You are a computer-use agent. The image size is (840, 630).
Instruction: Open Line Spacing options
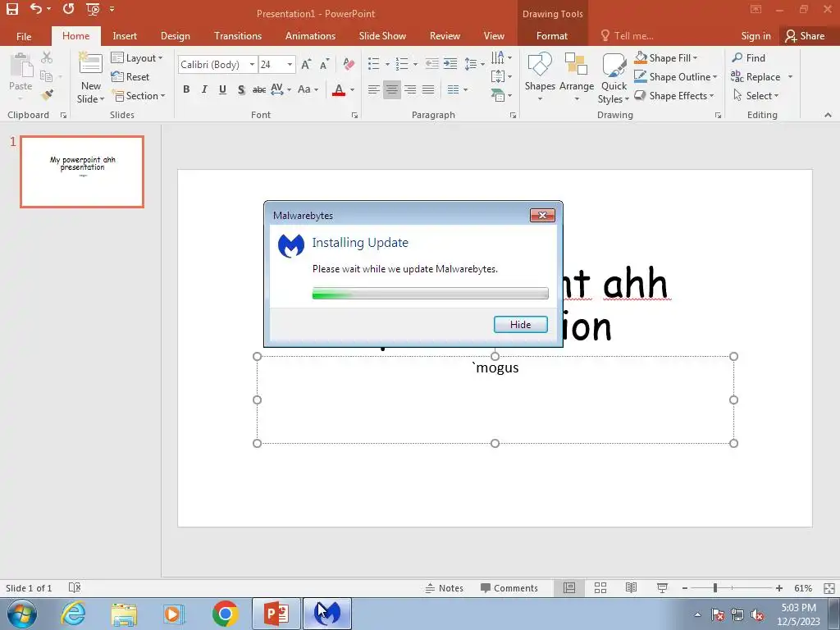coord(474,64)
